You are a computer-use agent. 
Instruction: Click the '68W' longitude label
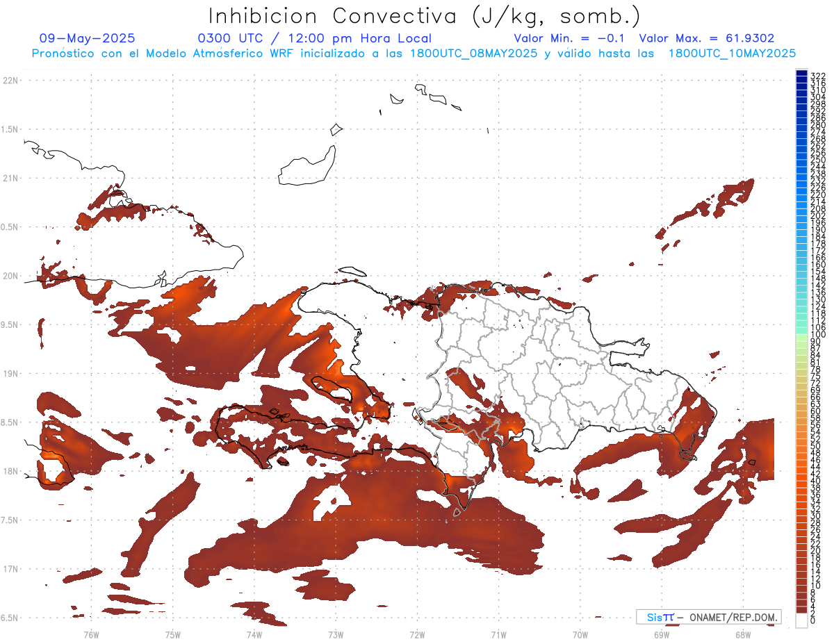click(x=743, y=634)
